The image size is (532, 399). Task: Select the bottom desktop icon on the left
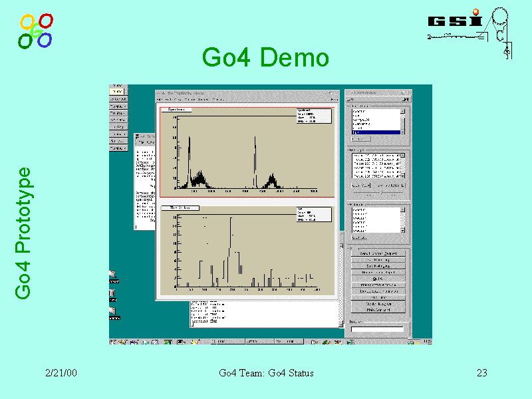pyautogui.click(x=114, y=312)
